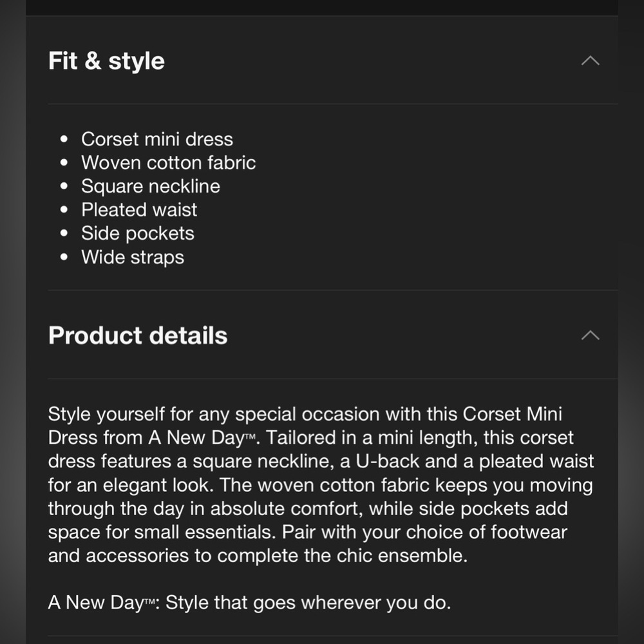Viewport: 644px width, 644px height.
Task: Collapse the Fit & style section chevron
Action: 590,61
